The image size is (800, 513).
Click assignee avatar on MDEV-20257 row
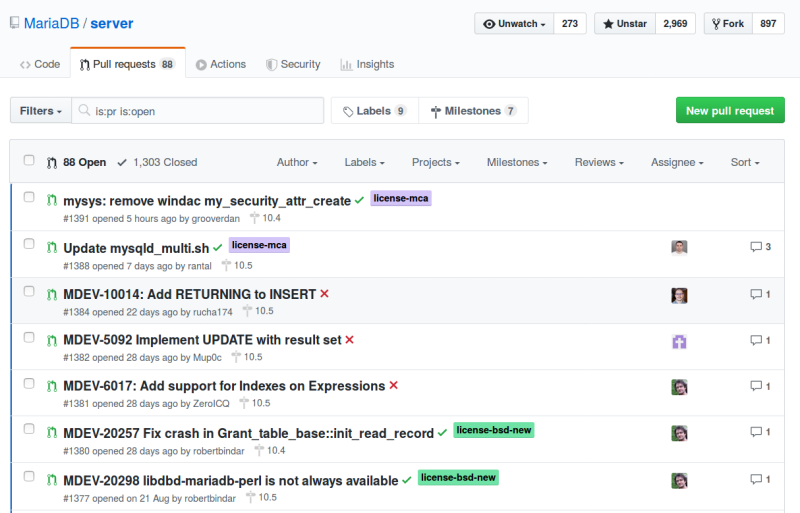tap(679, 433)
